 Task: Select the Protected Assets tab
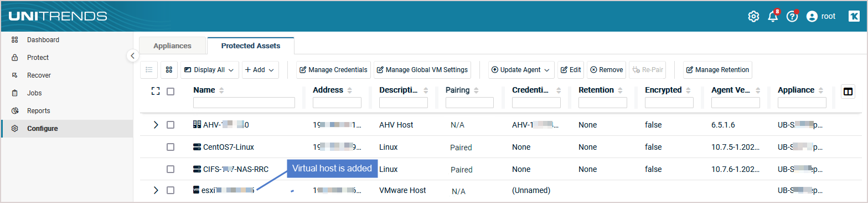(x=251, y=46)
